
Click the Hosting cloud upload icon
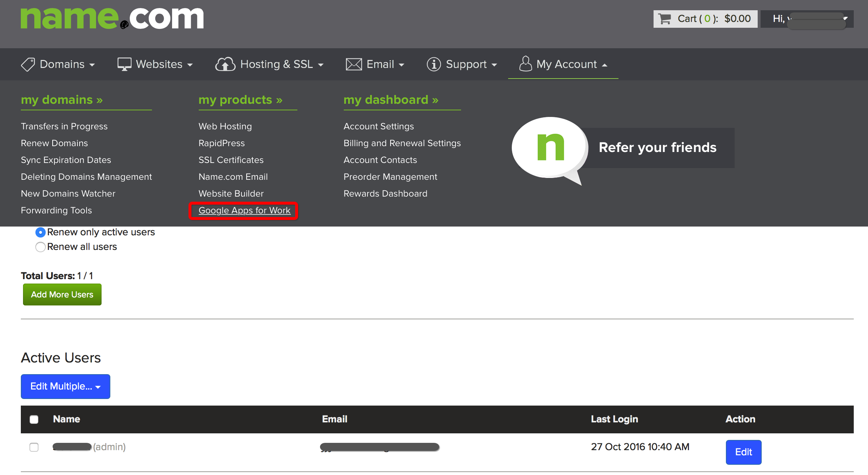point(225,64)
